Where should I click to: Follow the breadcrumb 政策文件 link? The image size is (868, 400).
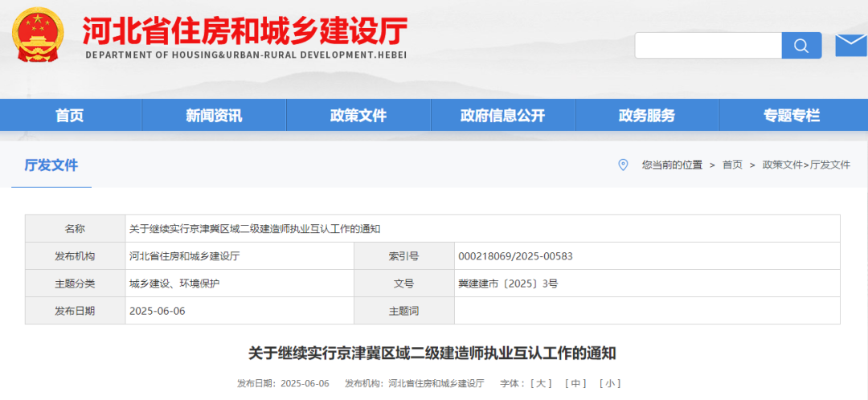coord(782,165)
